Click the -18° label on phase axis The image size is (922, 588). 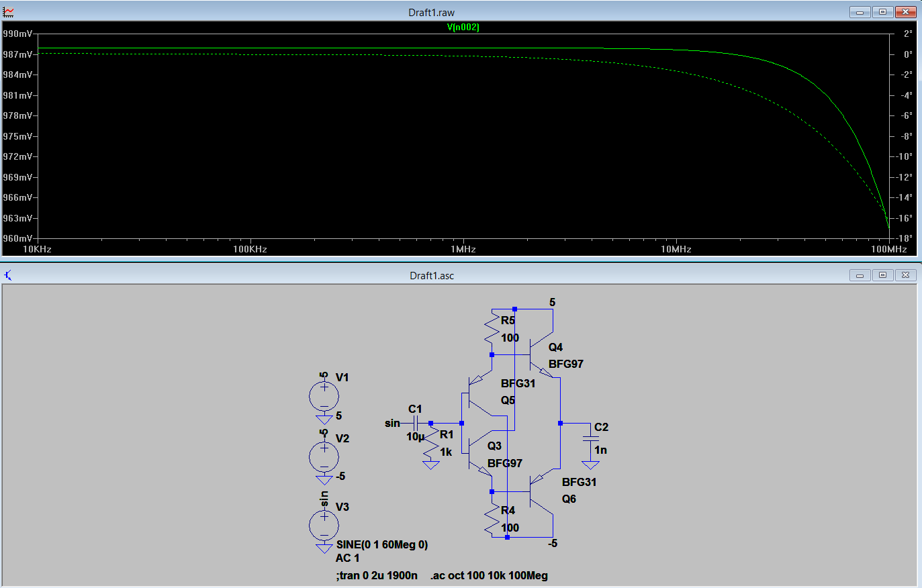(907, 238)
